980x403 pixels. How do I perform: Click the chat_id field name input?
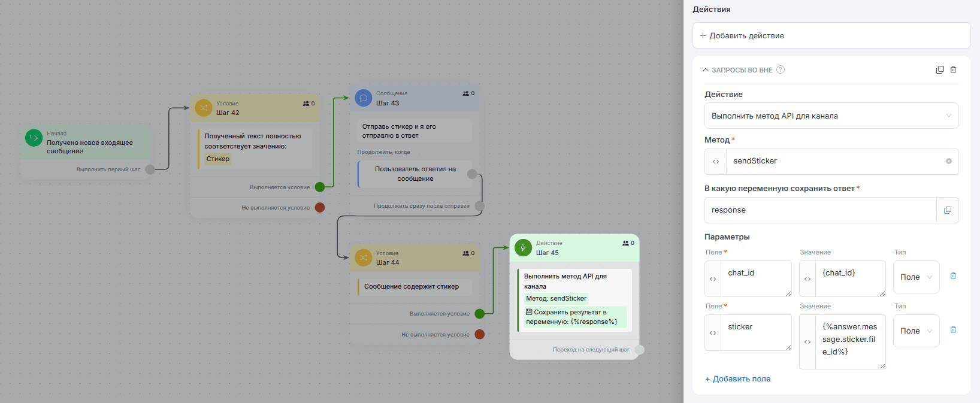[x=757, y=279]
